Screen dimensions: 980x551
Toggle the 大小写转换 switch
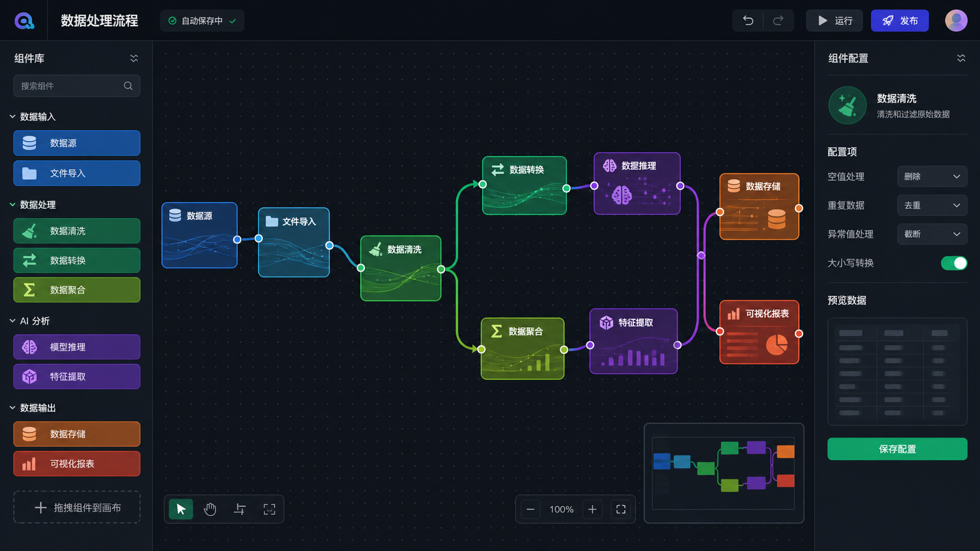point(954,263)
